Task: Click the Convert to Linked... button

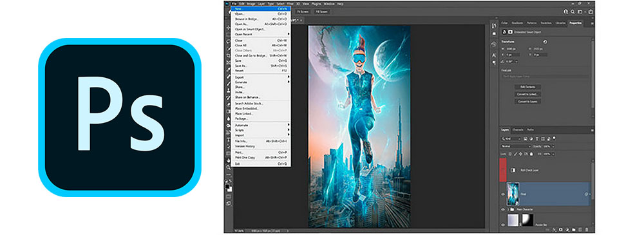Action: coord(528,94)
